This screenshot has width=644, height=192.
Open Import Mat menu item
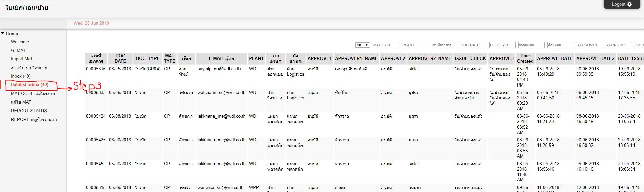21,59
